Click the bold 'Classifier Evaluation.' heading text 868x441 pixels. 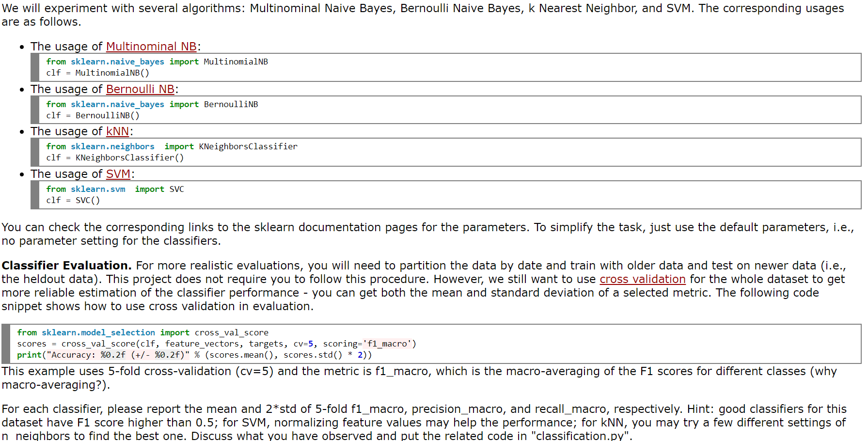pyautogui.click(x=67, y=266)
